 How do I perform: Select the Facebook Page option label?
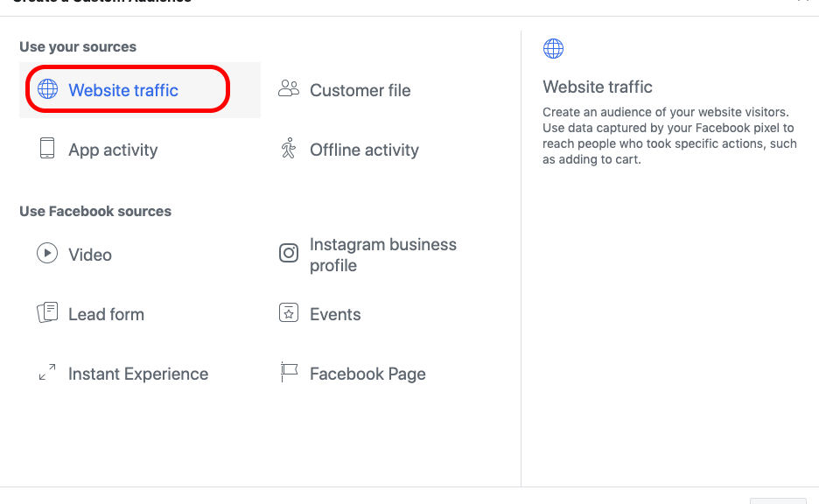coord(367,374)
